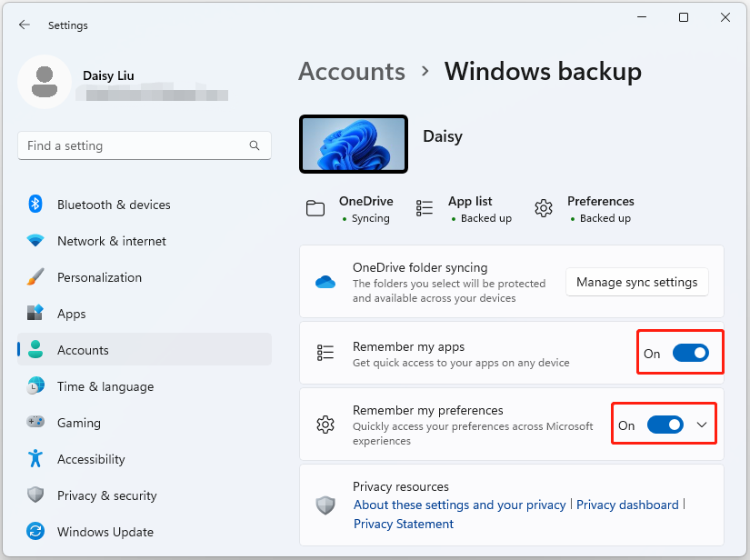Open Bluetooth & devices settings

point(145,205)
